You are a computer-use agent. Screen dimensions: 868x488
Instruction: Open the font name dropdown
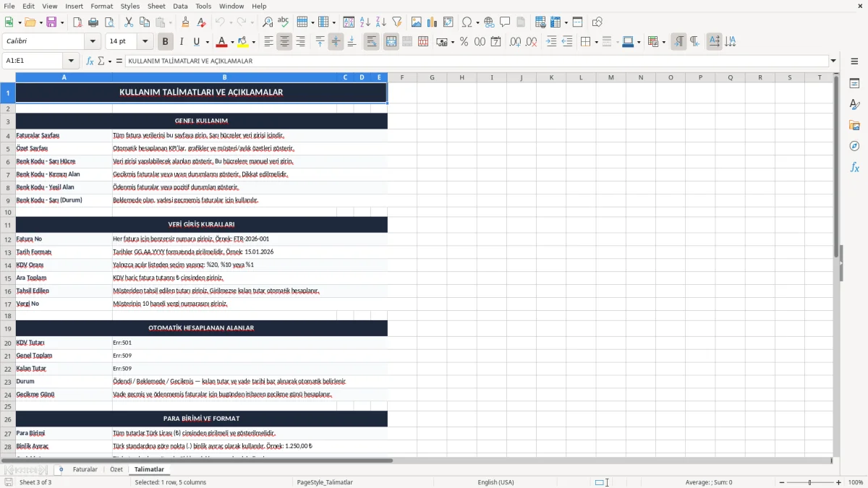[x=93, y=42]
